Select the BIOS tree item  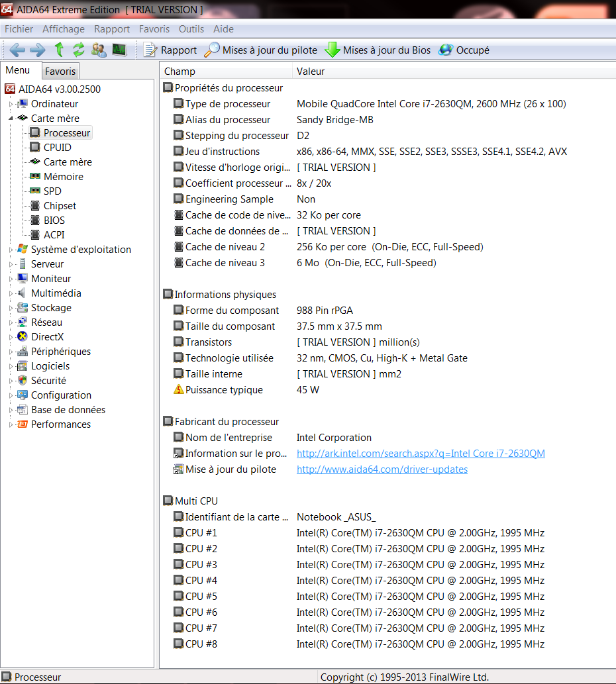54,220
